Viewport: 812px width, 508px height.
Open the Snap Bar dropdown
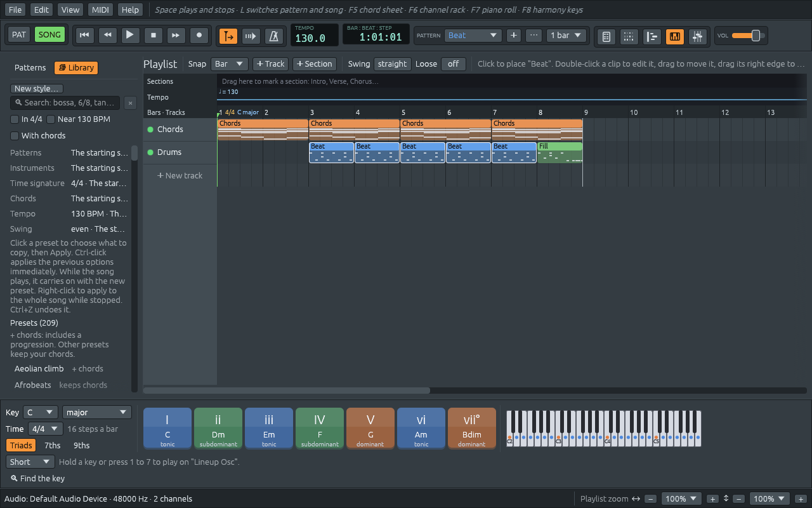230,64
